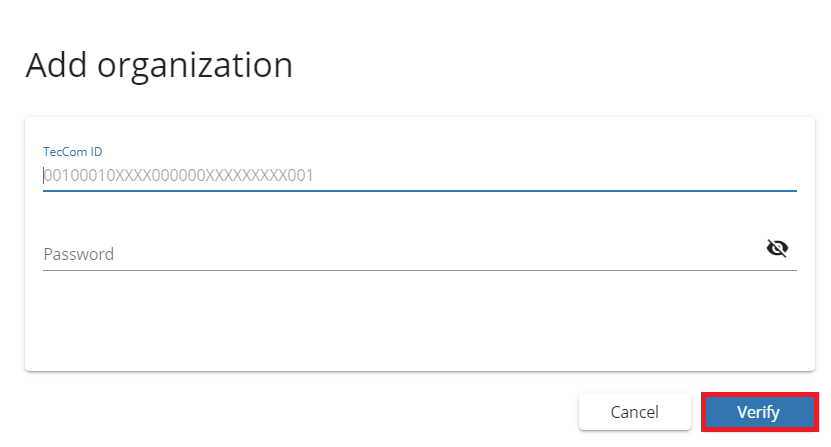The image size is (831, 447).
Task: Click the slashed eye icon beside Password
Action: tap(777, 248)
